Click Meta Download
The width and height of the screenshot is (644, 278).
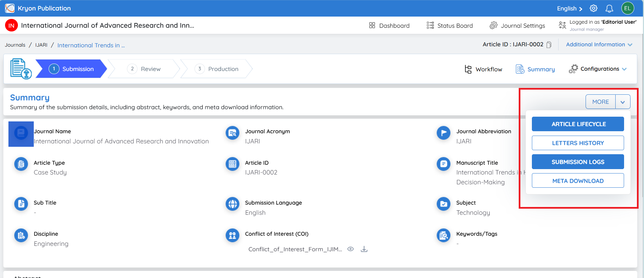[578, 181]
